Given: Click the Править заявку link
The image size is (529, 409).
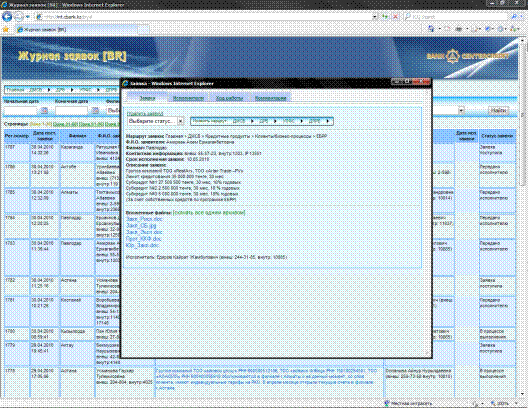Looking at the screenshot, I should 145,114.
